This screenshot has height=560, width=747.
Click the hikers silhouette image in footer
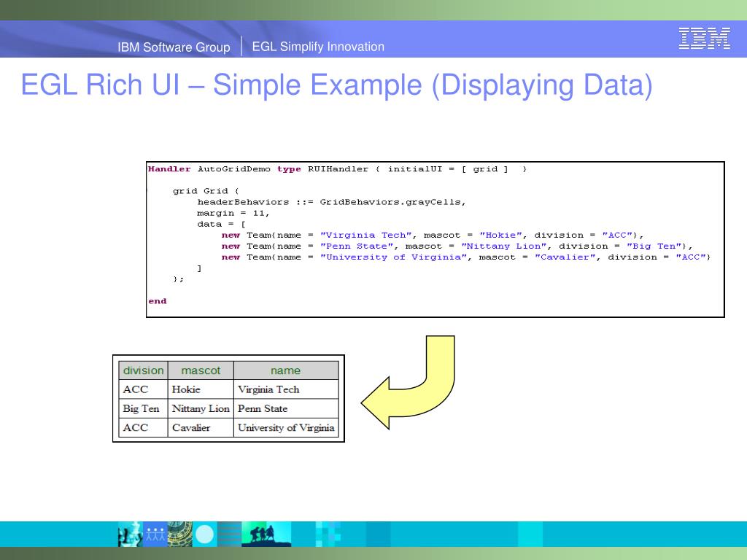(x=266, y=534)
